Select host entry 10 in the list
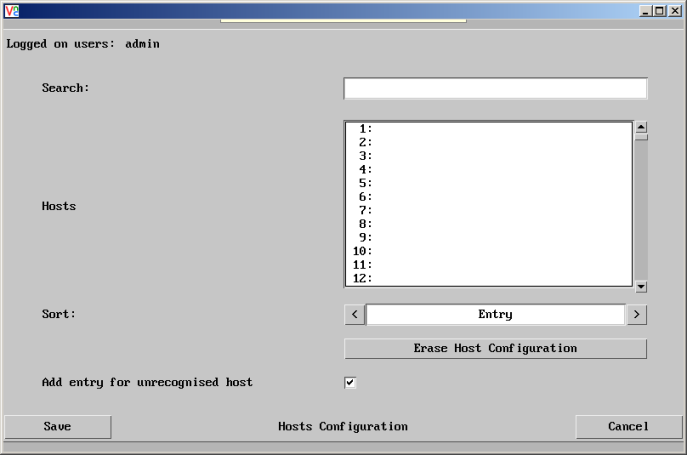The image size is (687, 455). coord(489,251)
